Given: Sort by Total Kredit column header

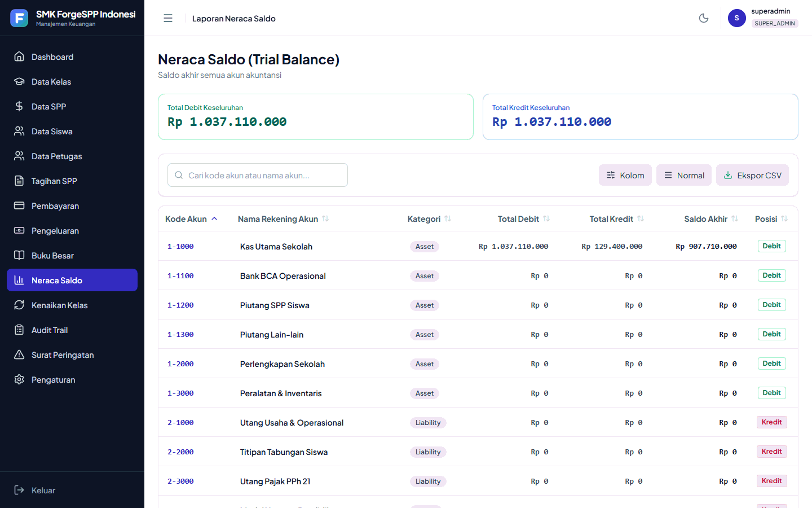Looking at the screenshot, I should [616, 219].
